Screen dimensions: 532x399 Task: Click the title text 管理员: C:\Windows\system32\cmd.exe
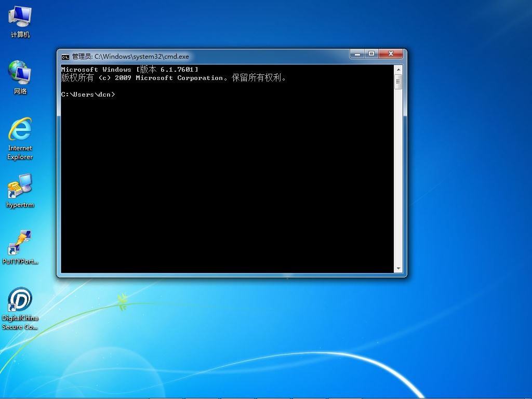(130, 57)
